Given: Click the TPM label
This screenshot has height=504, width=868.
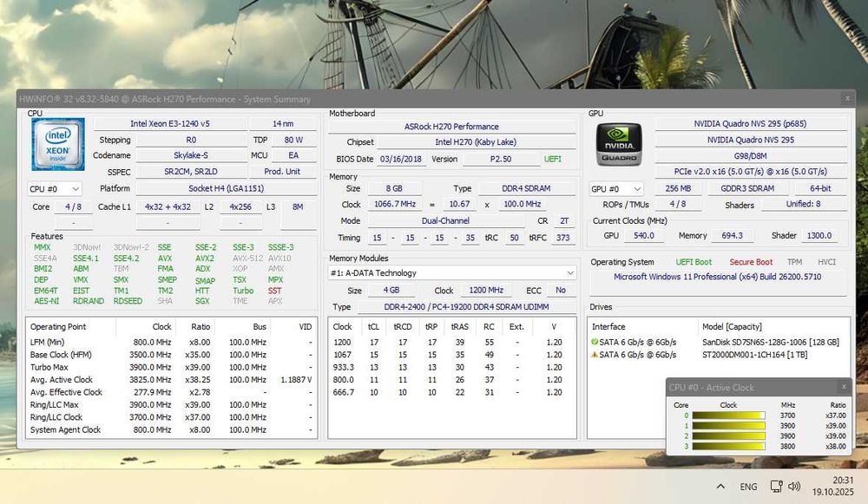Looking at the screenshot, I should [x=794, y=262].
